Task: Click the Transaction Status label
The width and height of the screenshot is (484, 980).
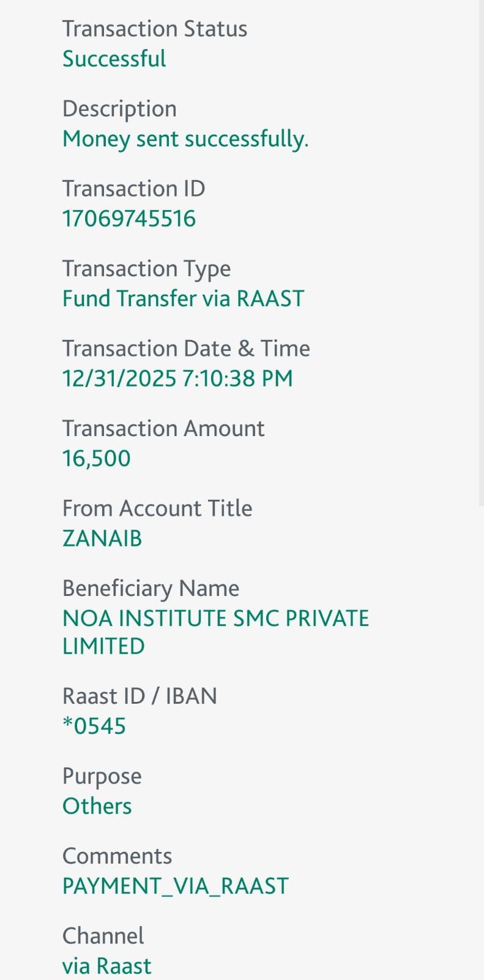Action: pos(155,29)
